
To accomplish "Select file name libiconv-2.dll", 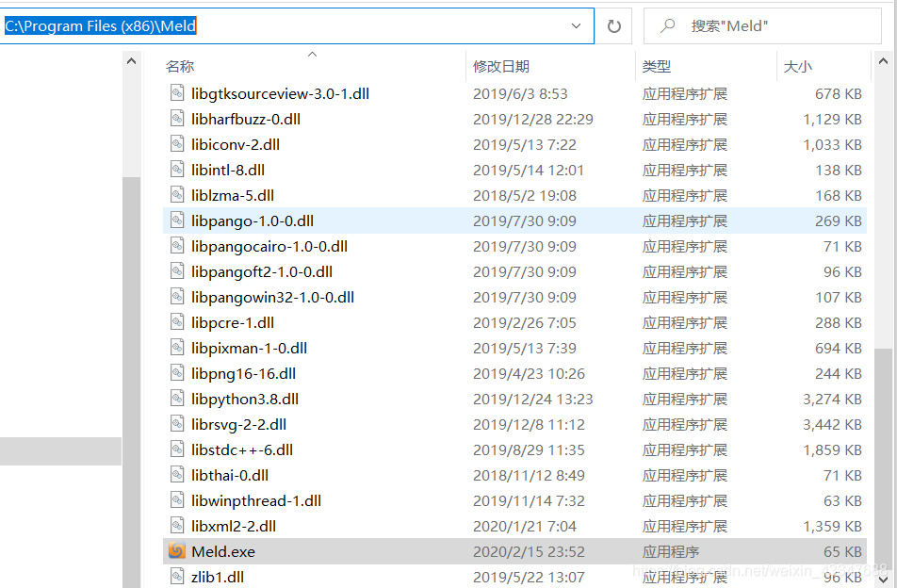I will coord(236,145).
